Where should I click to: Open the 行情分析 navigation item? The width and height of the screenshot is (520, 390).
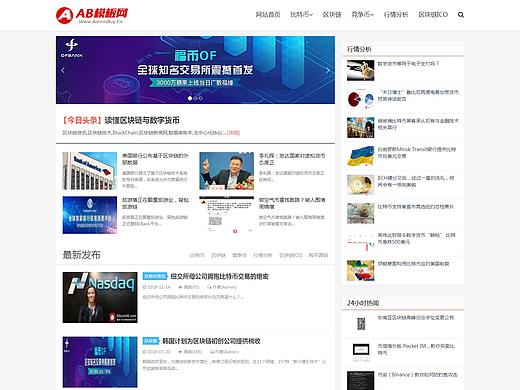tap(396, 15)
